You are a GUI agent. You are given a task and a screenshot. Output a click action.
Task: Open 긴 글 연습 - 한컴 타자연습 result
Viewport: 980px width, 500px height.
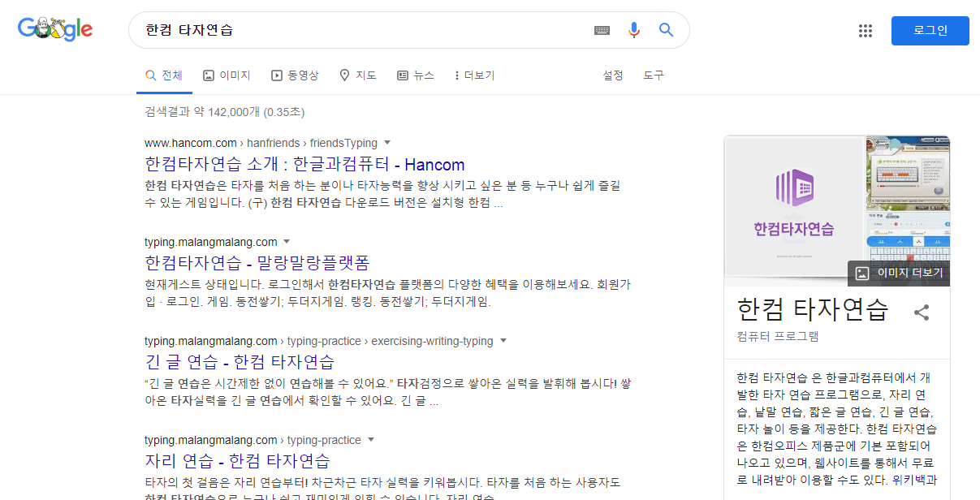pyautogui.click(x=240, y=362)
